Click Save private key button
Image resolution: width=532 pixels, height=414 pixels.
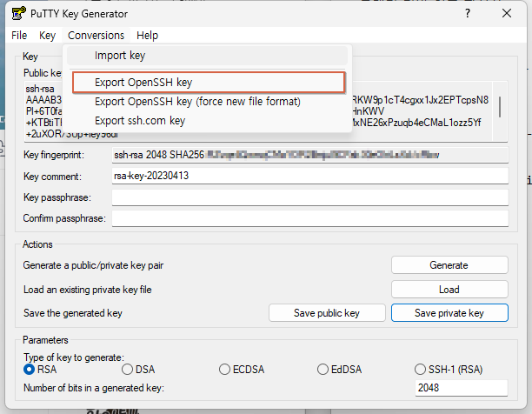[x=449, y=313]
